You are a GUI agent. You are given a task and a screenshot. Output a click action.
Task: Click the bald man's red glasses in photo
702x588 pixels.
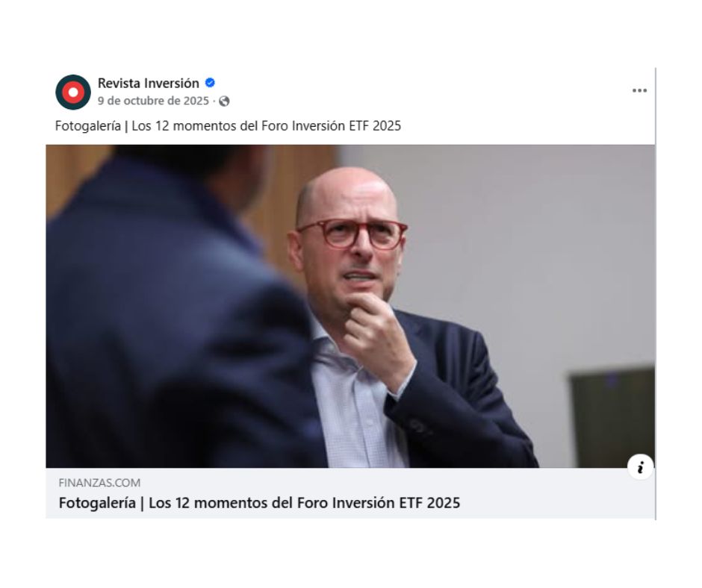coord(352,234)
